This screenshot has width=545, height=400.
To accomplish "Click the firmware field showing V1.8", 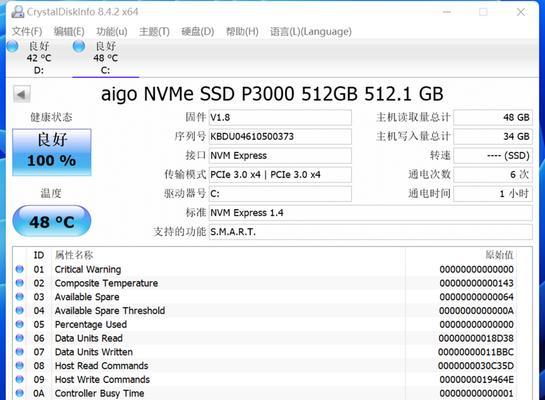I will 280,117.
